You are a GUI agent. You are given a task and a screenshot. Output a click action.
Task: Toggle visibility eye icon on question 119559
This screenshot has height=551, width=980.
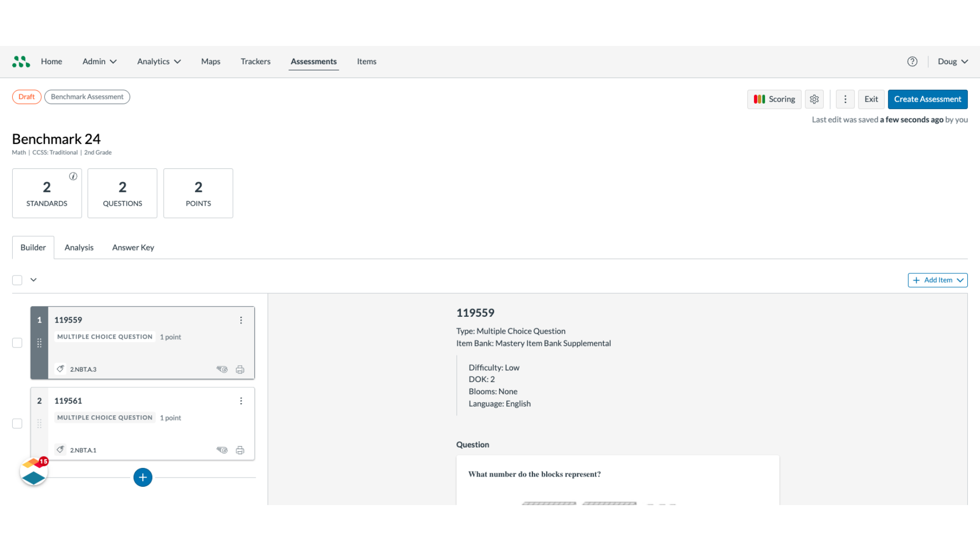(x=222, y=369)
